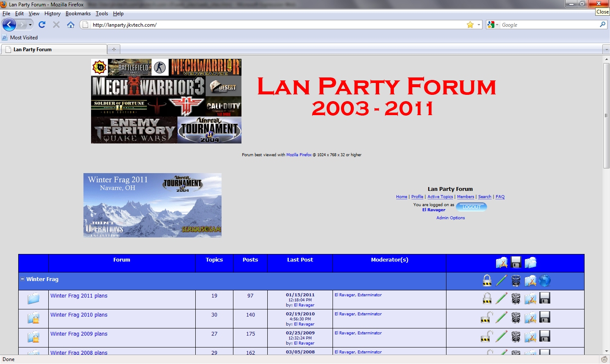Screen dimensions: 610x364
Task: Open the back/forward history dropdown arrow
Action: pos(30,25)
